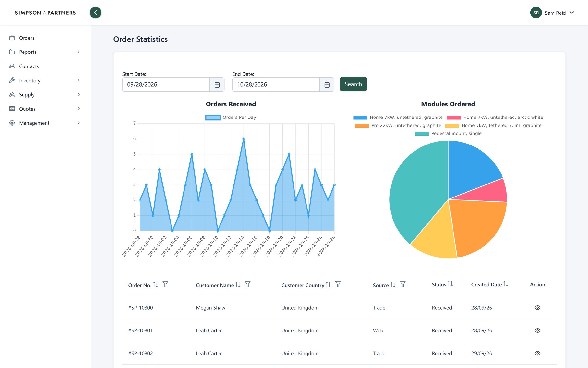Click the SR user avatar
588x368 pixels.
click(536, 13)
